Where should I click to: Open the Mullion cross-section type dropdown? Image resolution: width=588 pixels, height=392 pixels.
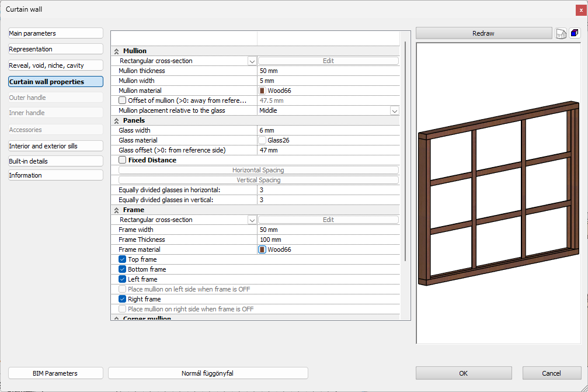coord(252,61)
